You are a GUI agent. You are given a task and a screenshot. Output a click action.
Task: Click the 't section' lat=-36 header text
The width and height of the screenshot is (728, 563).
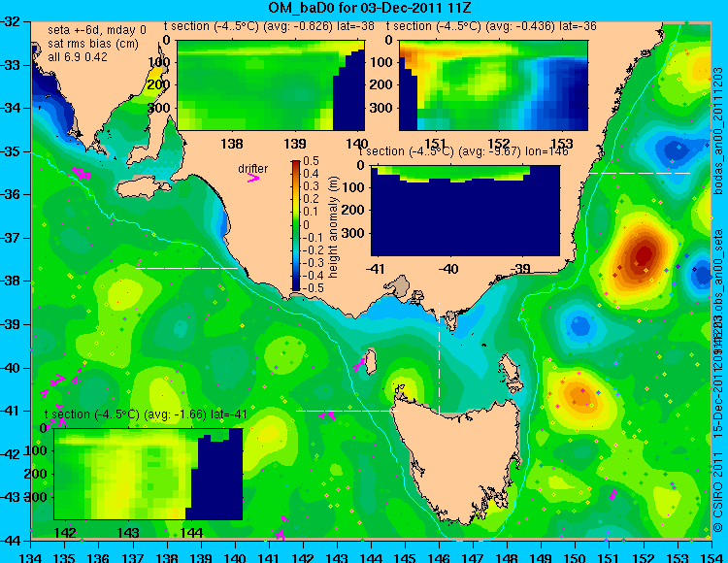pos(491,26)
